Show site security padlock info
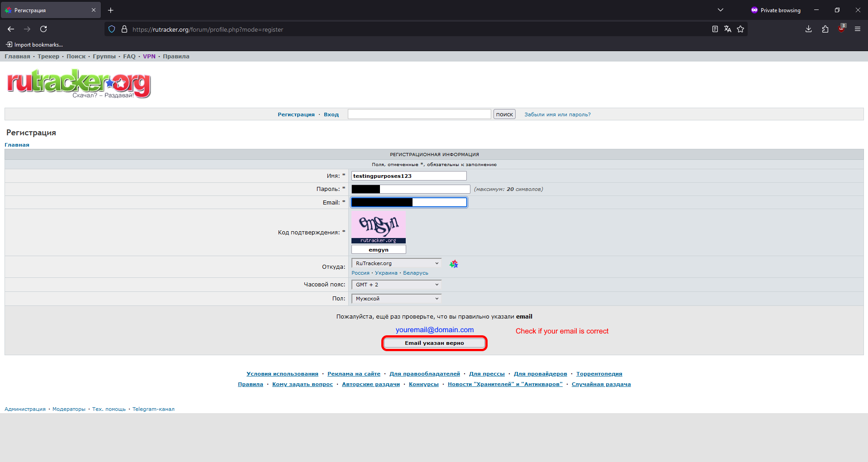Image resolution: width=868 pixels, height=462 pixels. click(124, 29)
